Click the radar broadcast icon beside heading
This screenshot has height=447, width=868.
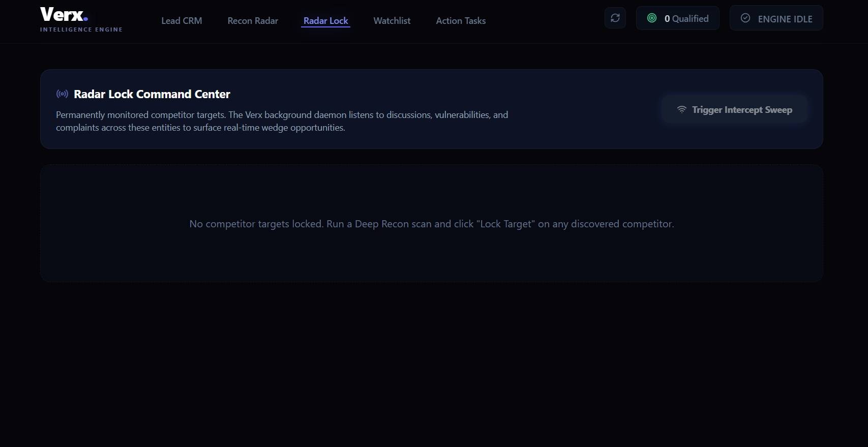62,94
